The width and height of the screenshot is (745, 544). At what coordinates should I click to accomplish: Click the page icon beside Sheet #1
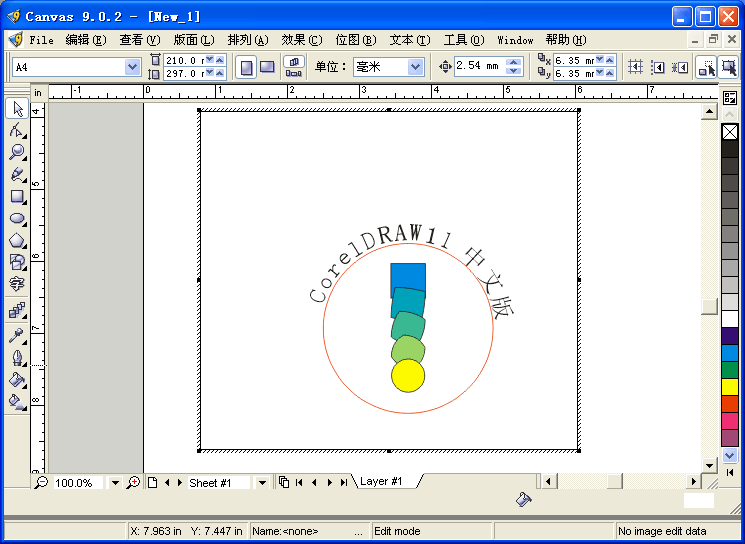152,483
